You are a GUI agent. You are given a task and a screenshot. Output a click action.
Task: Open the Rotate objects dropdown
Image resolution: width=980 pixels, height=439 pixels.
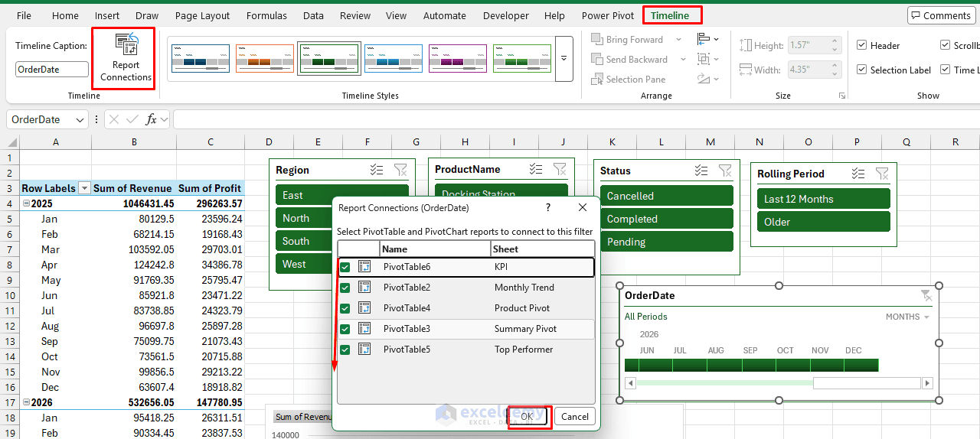pyautogui.click(x=708, y=79)
